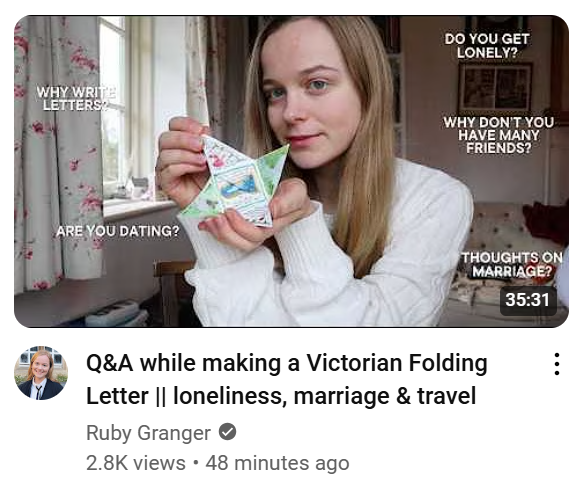587x480 pixels.
Task: Click the paper folding letter held in hands
Action: [235, 181]
